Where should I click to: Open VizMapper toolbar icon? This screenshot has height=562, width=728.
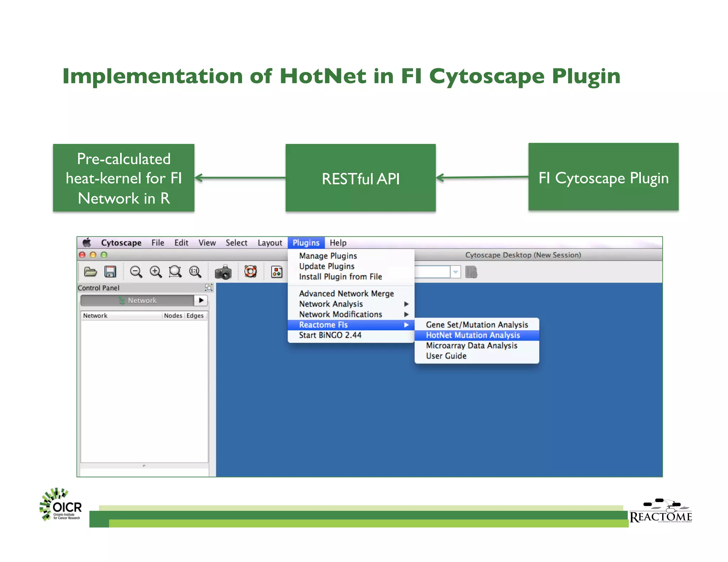click(277, 272)
